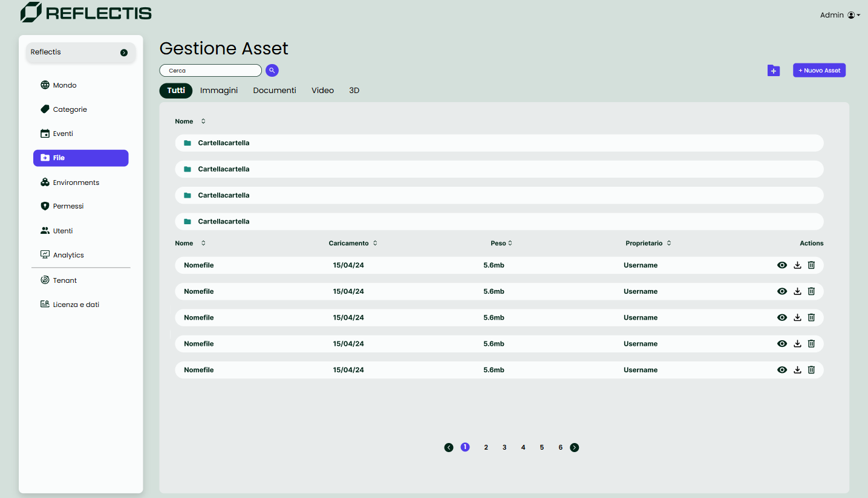Preview the first Nomefile with eye icon
Viewport: 868px width, 498px height.
[782, 265]
